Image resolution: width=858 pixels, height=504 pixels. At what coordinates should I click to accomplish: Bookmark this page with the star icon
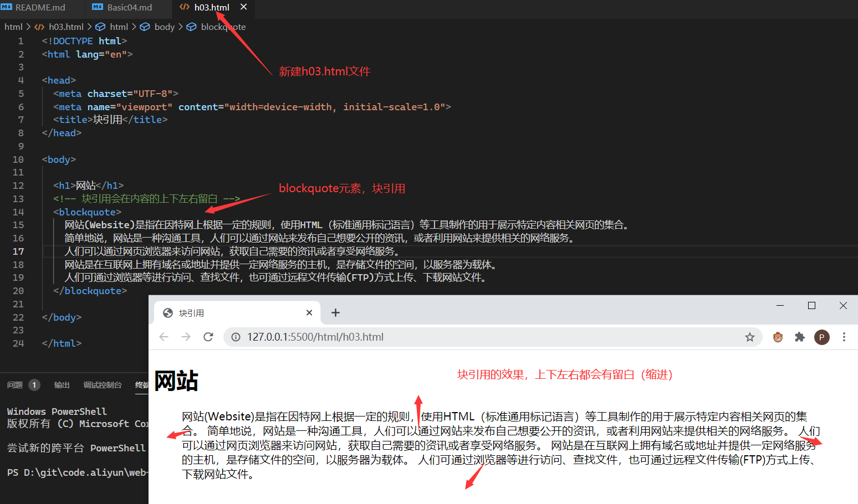pyautogui.click(x=749, y=337)
